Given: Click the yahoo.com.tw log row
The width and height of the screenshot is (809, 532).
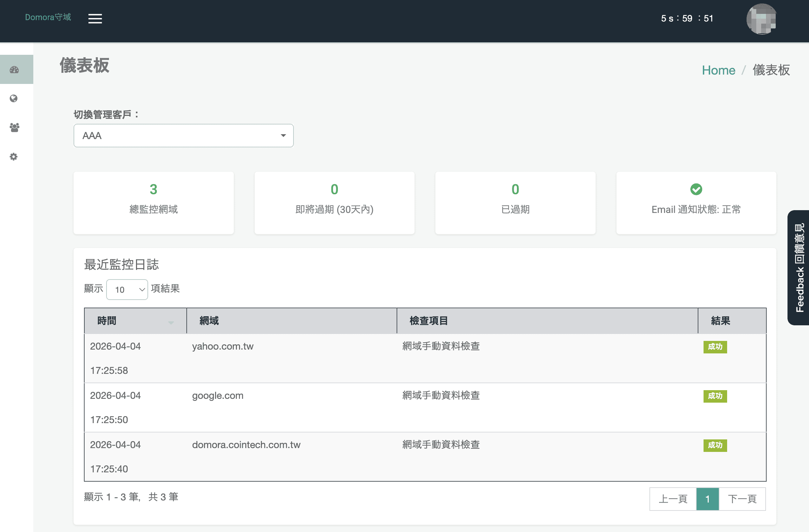Looking at the screenshot, I should tap(223, 346).
